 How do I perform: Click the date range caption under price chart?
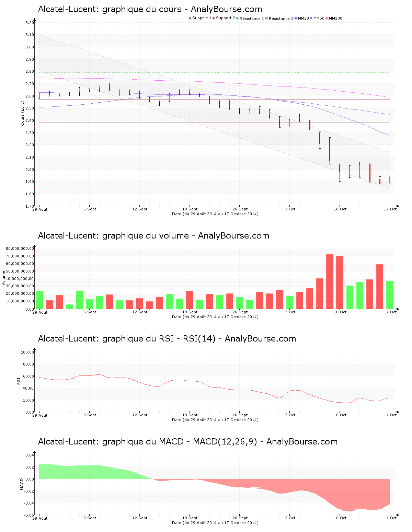(215, 214)
